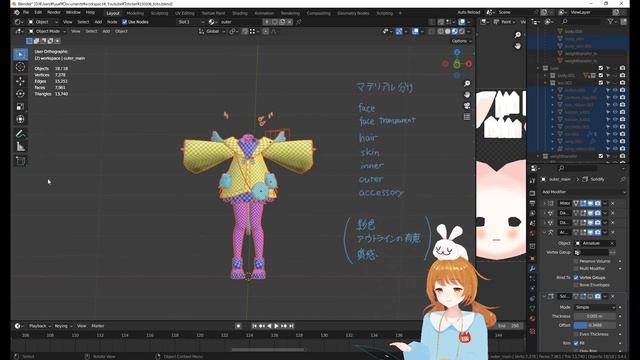Click the Solidify Offset slider
Screen dimensions: 640x360
point(595,325)
